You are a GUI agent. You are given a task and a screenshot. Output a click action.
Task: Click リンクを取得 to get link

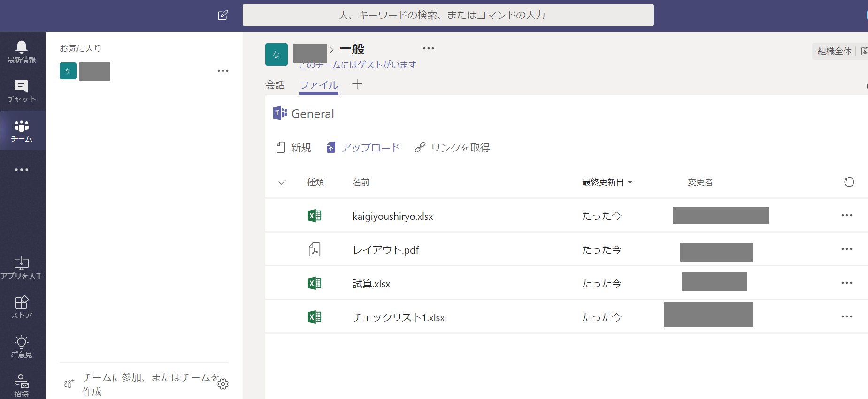(453, 148)
